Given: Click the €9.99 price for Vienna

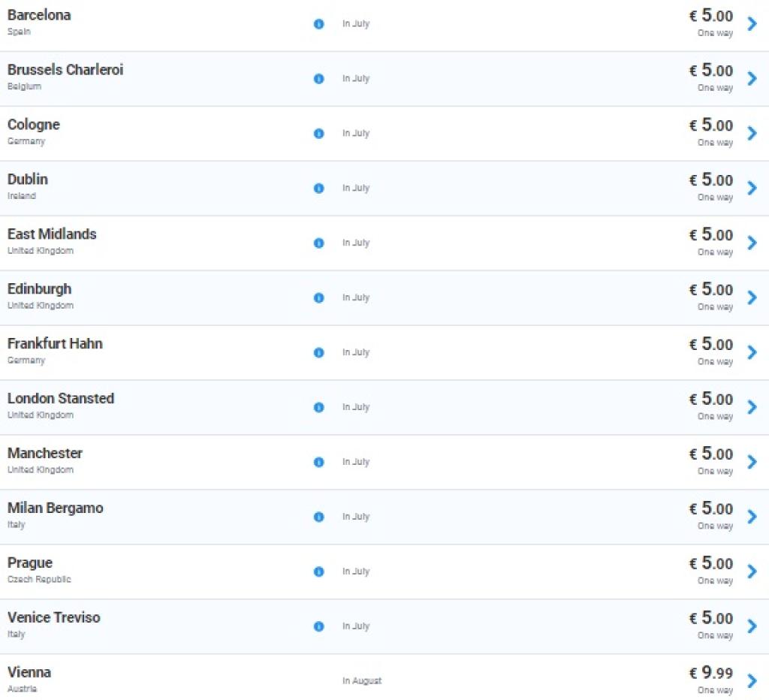Looking at the screenshot, I should tap(710, 673).
